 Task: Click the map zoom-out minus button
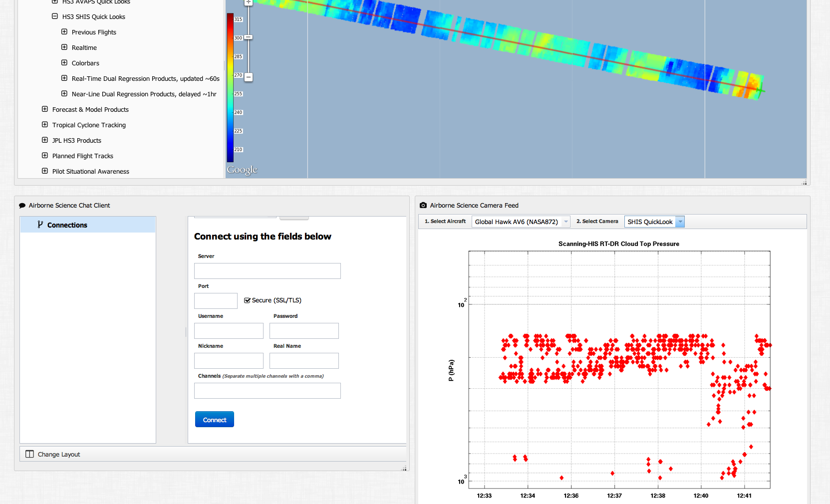[249, 77]
